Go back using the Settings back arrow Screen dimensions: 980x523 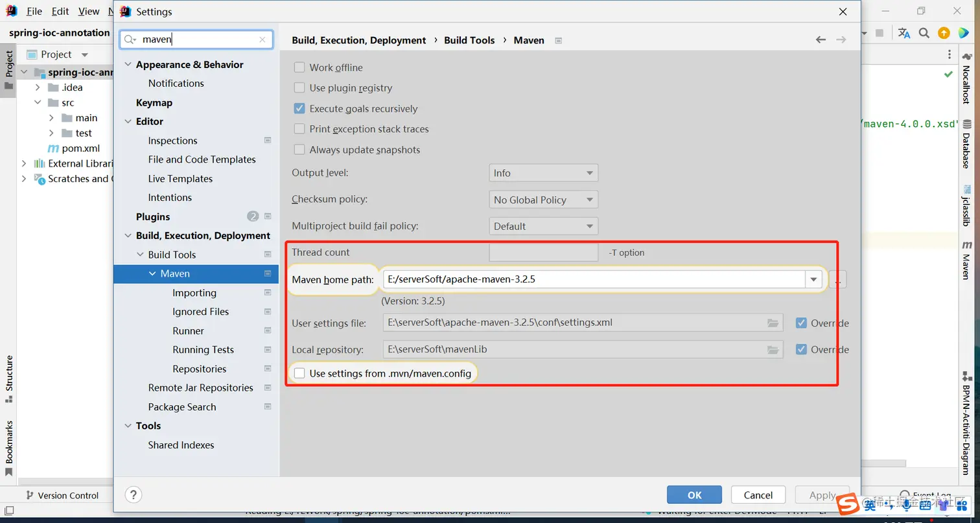tap(821, 40)
